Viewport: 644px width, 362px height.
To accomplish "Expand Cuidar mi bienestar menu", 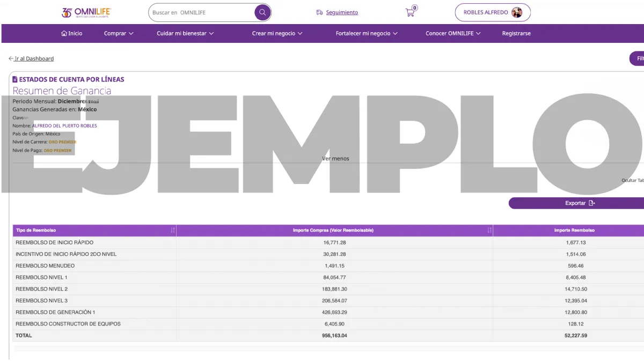I will pos(185,33).
